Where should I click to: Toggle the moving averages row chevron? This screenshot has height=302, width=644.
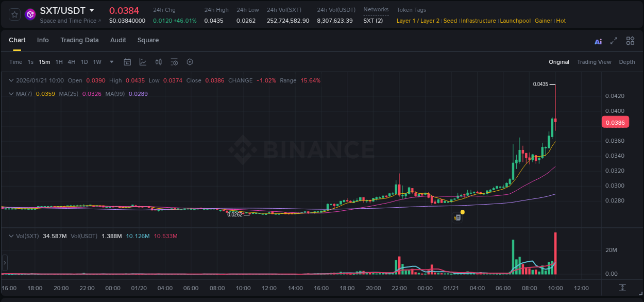tap(10, 93)
